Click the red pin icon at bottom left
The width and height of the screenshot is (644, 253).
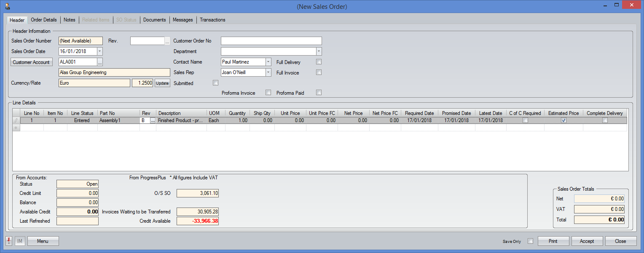click(9, 241)
